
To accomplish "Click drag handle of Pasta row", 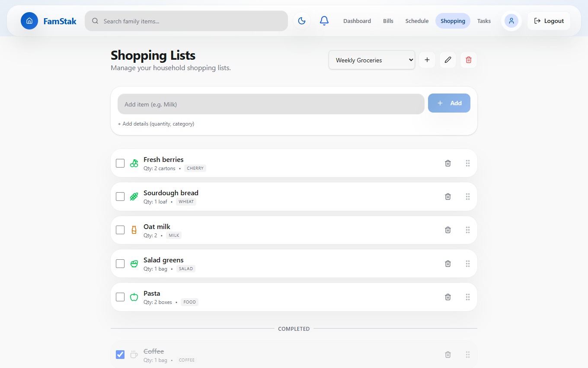I will point(468,297).
